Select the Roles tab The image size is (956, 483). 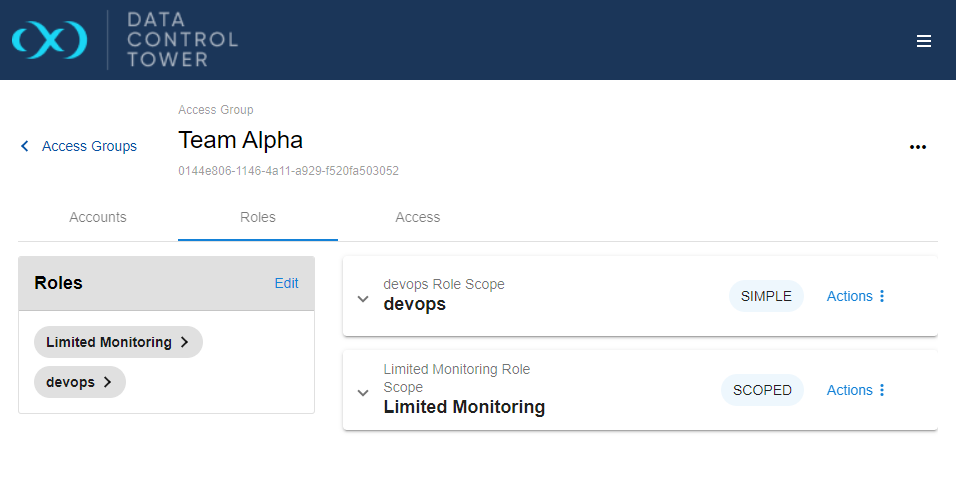pos(257,217)
